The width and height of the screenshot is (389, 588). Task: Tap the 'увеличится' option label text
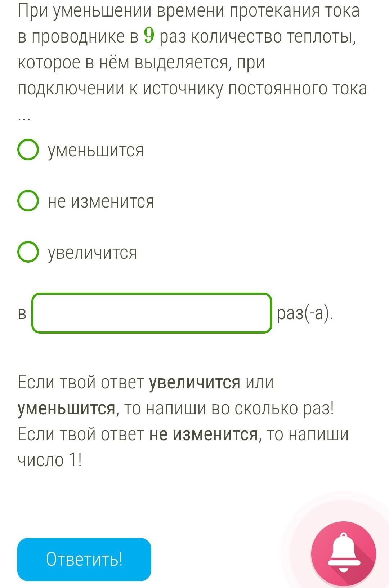coord(93,253)
